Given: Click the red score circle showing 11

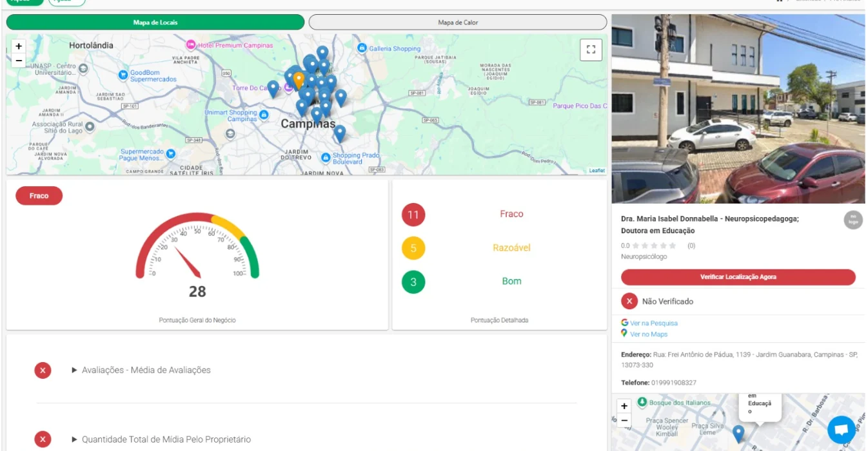Looking at the screenshot, I should pos(413,215).
